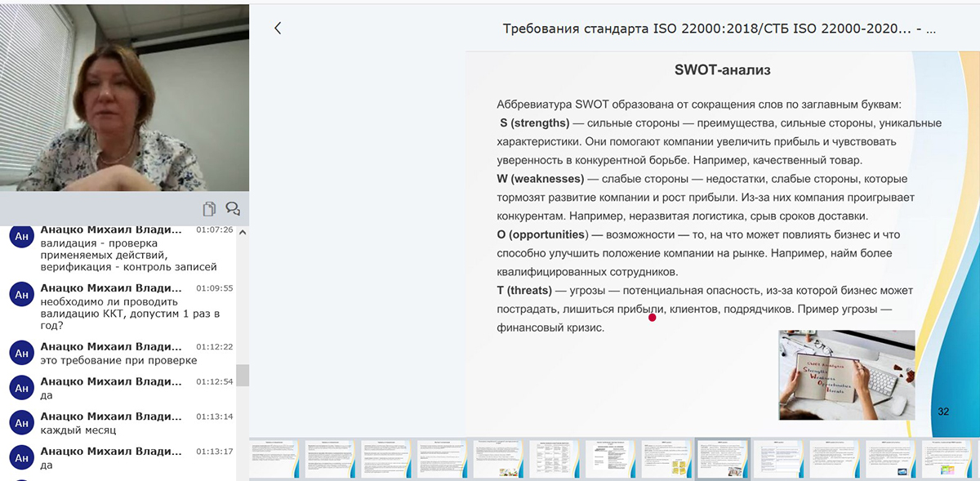Select the highlighted current slide thumbnail
Viewport: 980px width, 481px height.
(x=722, y=459)
